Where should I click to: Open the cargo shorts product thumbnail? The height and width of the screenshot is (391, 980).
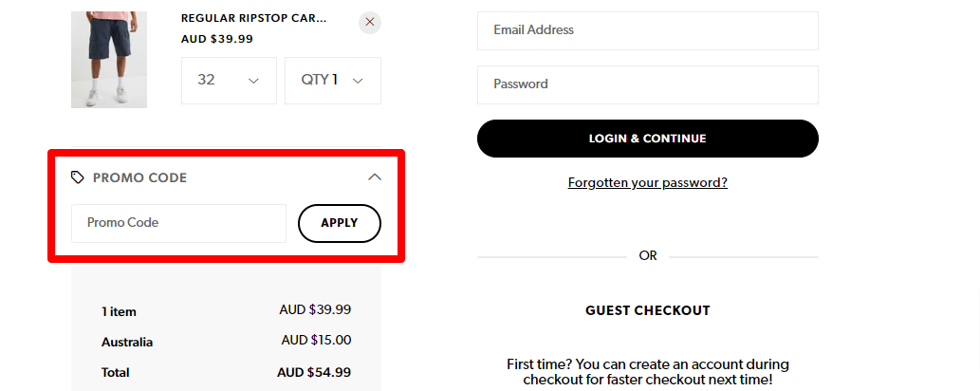[109, 59]
